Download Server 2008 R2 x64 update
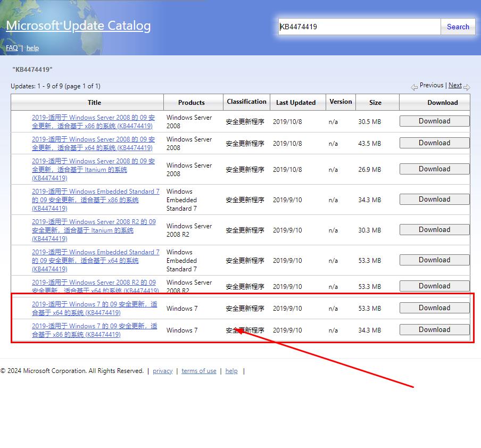 pyautogui.click(x=434, y=286)
